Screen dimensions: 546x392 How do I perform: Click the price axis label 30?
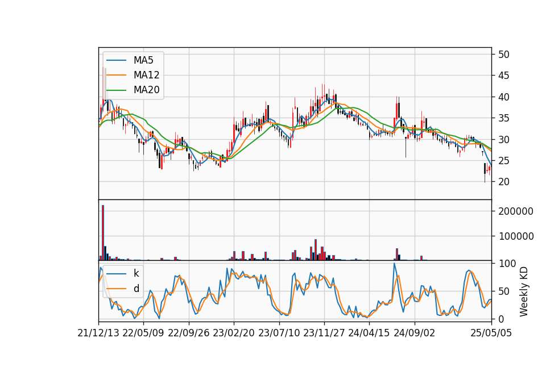tap(504, 140)
